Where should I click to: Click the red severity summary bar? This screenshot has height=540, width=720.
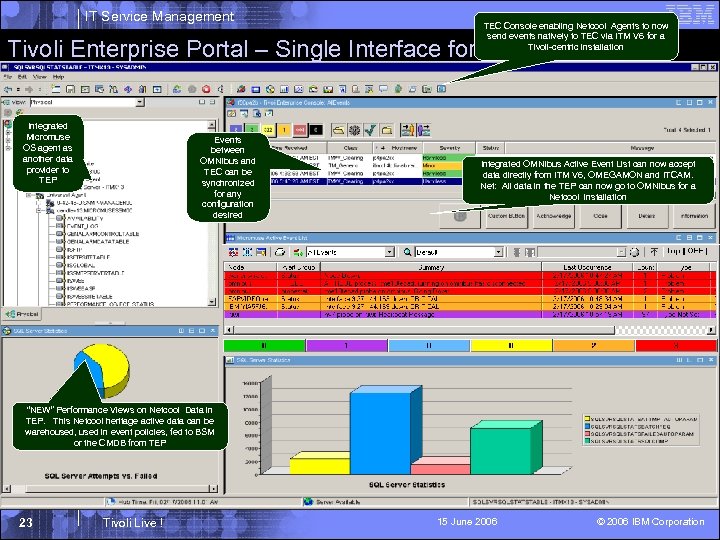(x=676, y=345)
